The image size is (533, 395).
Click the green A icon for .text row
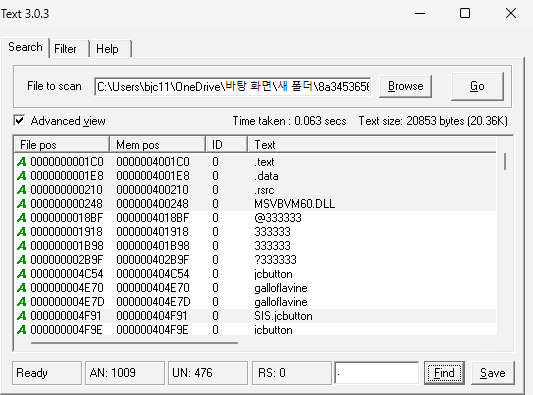pos(22,162)
